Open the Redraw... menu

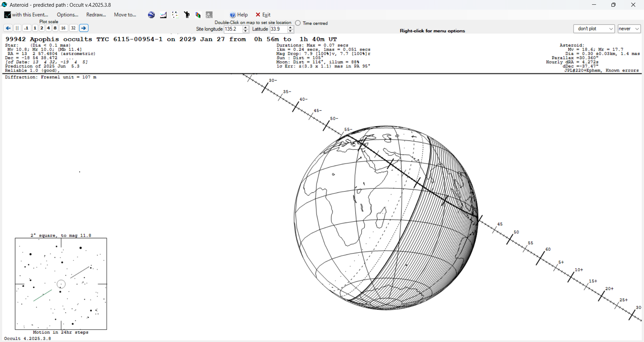pyautogui.click(x=96, y=15)
